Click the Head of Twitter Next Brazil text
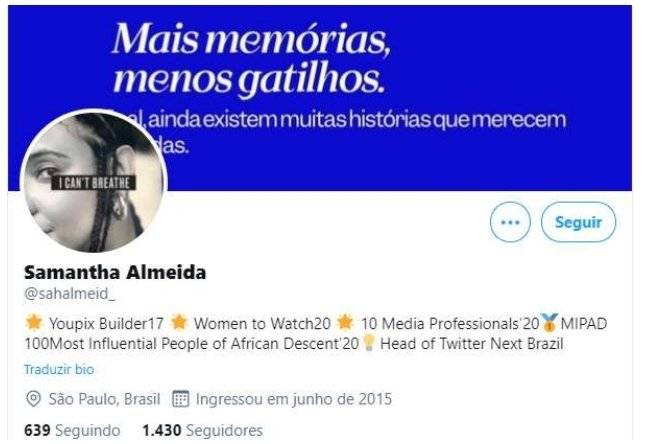 (x=472, y=343)
